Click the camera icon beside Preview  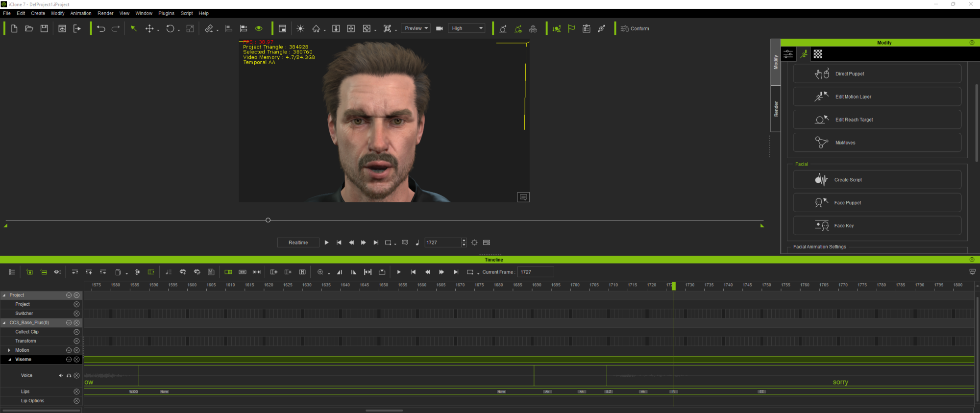[x=440, y=28]
